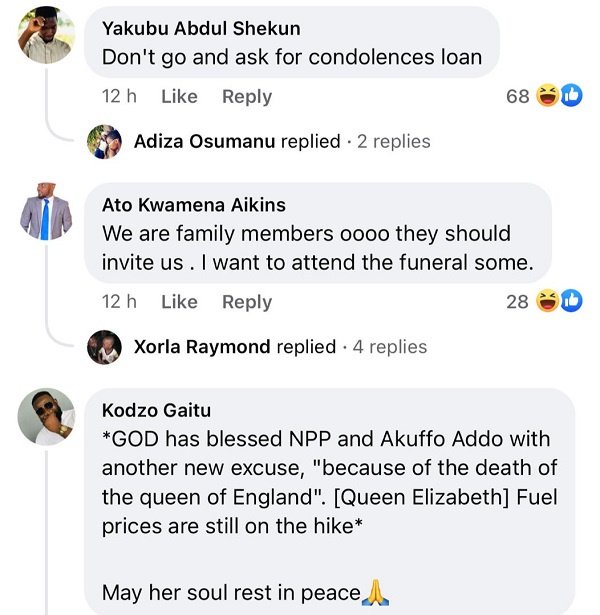Open Ato Kwamena Aikins' profile picture
The width and height of the screenshot is (600, 615).
pos(47,211)
